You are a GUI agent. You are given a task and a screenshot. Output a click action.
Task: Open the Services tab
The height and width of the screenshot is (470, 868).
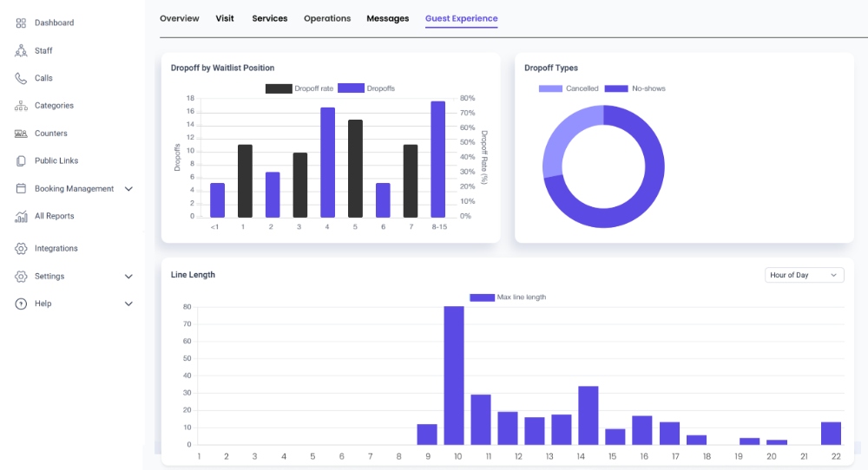(270, 18)
